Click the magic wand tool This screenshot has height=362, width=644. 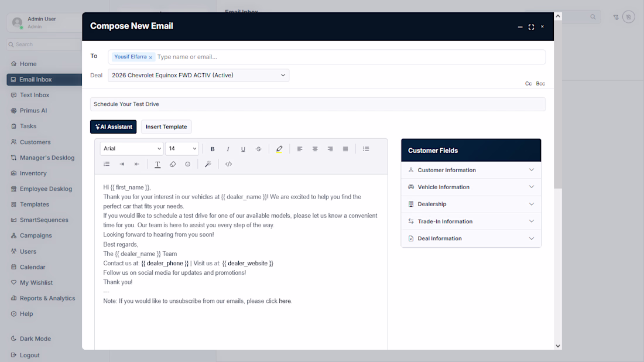208,164
